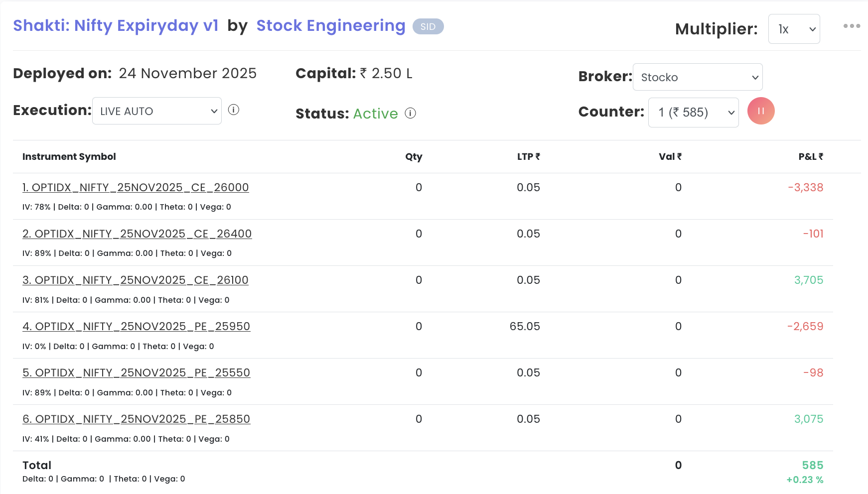Image resolution: width=868 pixels, height=494 pixels.
Task: Open the NIFTY CE 26400 instrument link
Action: (x=137, y=234)
